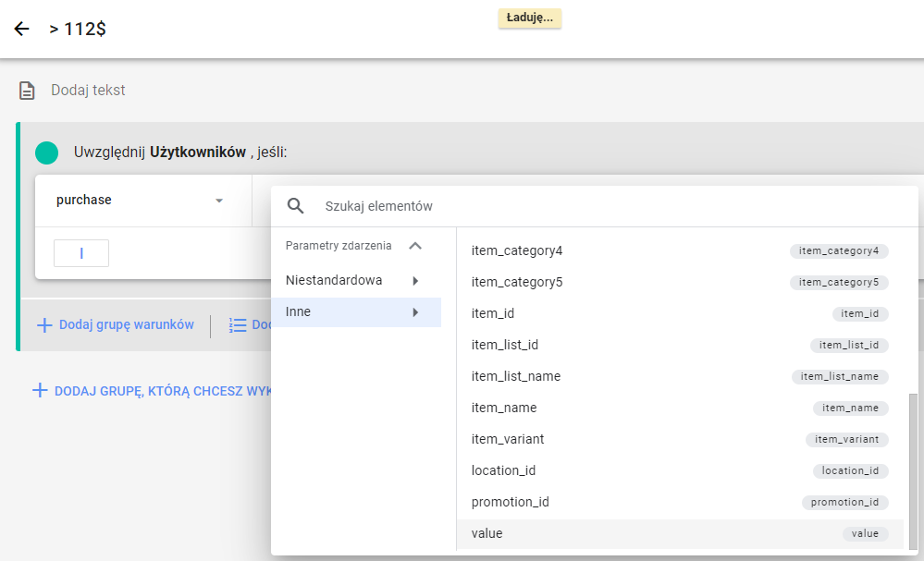Pick item_name from the list
924x561 pixels.
click(x=680, y=408)
